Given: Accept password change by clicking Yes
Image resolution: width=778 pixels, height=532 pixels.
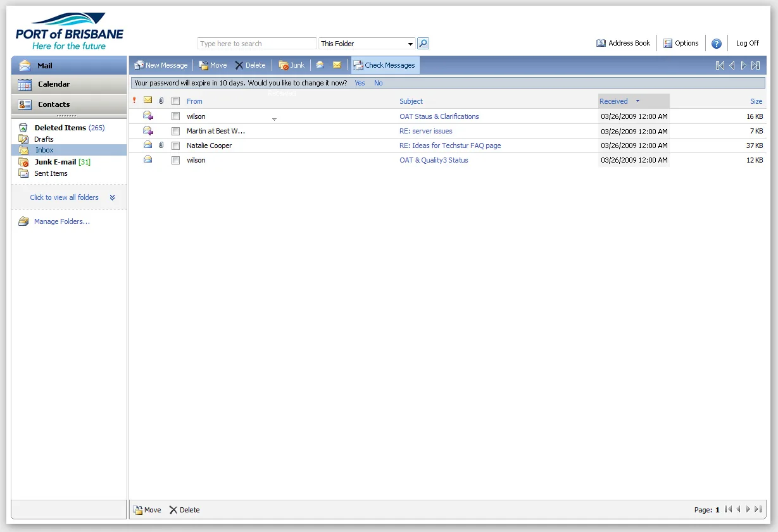Looking at the screenshot, I should click(x=360, y=83).
